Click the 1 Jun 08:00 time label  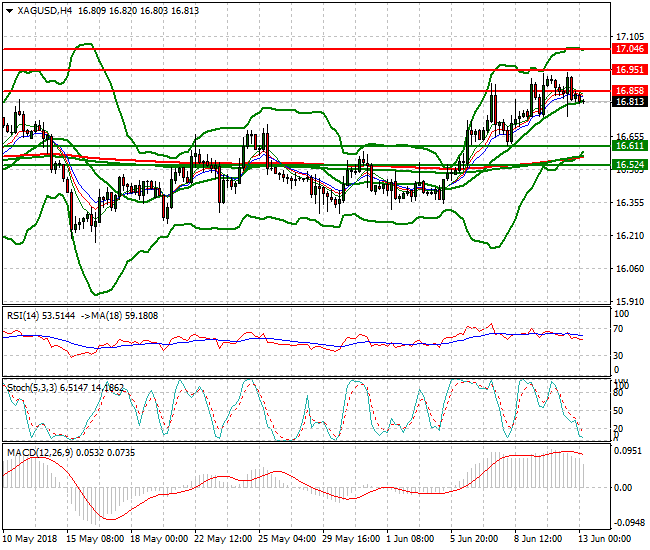point(410,539)
